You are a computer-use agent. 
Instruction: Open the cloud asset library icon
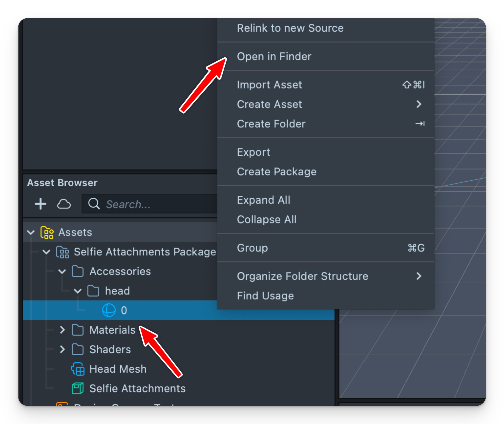pyautogui.click(x=64, y=204)
